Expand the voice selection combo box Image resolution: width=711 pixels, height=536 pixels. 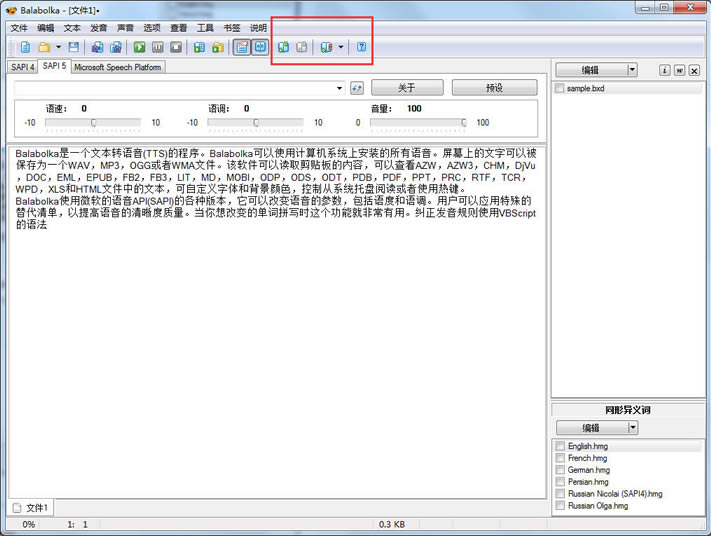(340, 88)
